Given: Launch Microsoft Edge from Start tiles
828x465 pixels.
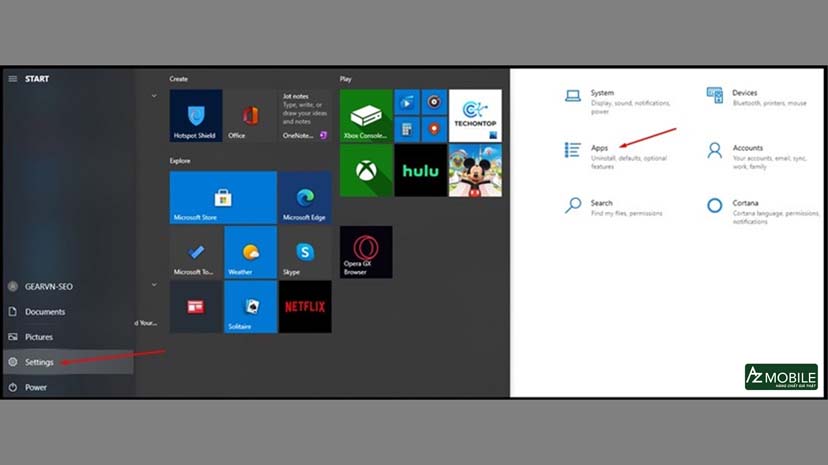Looking at the screenshot, I should tap(304, 197).
